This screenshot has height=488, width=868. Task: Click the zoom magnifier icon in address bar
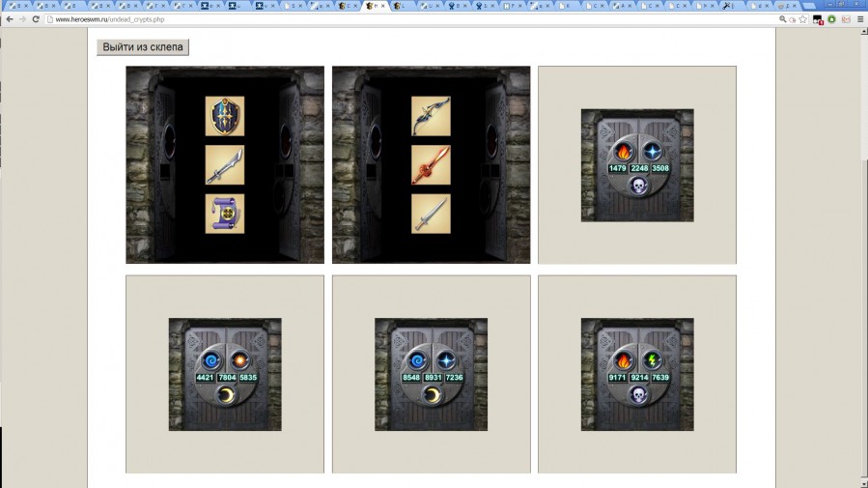(x=783, y=19)
